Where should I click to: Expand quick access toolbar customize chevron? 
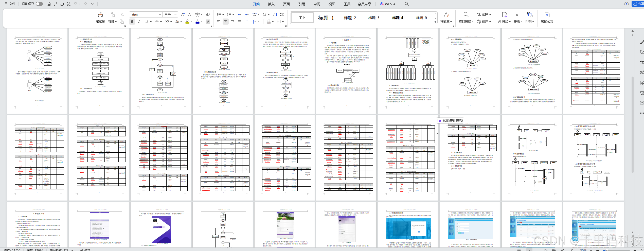[x=92, y=4]
